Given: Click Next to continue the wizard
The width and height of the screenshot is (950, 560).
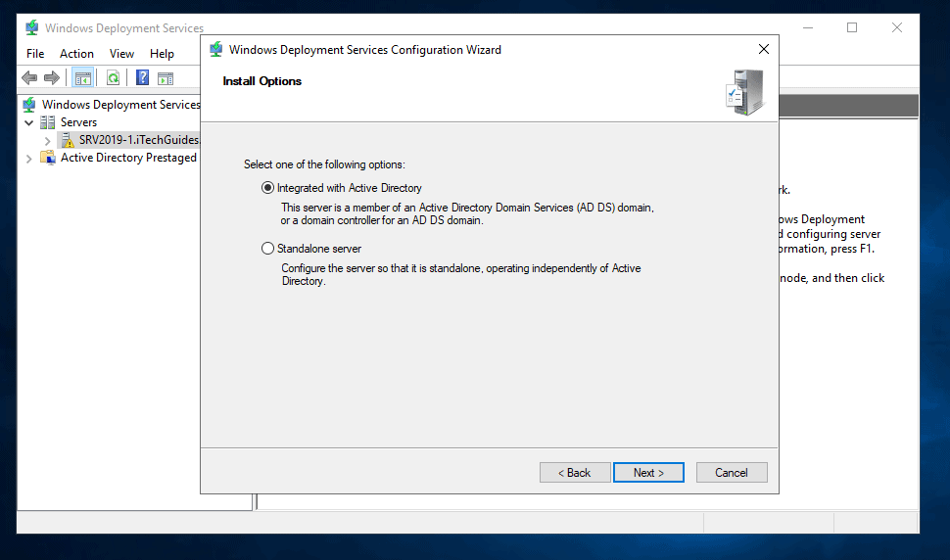Looking at the screenshot, I should [x=648, y=473].
